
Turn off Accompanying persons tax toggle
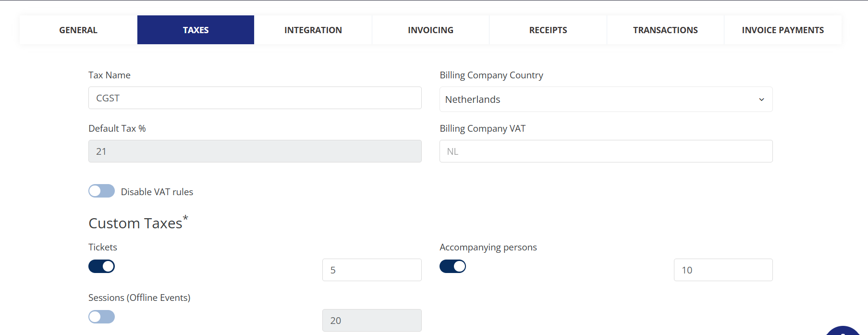pos(452,266)
